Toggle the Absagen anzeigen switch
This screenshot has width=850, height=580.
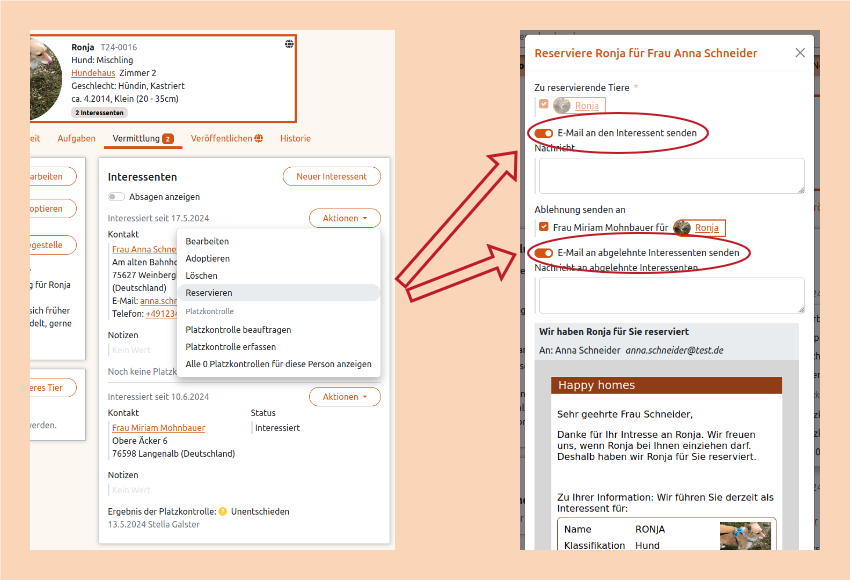point(117,197)
